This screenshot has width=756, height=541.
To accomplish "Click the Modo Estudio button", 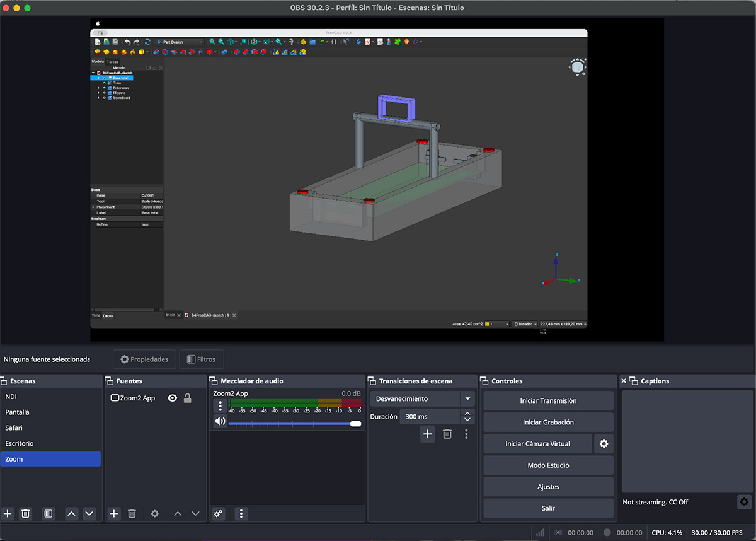I will pos(548,465).
